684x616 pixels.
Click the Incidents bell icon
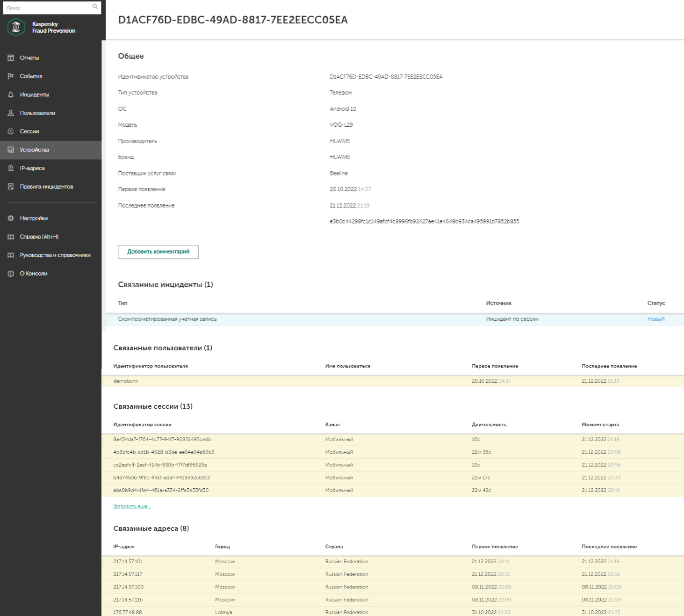point(11,94)
